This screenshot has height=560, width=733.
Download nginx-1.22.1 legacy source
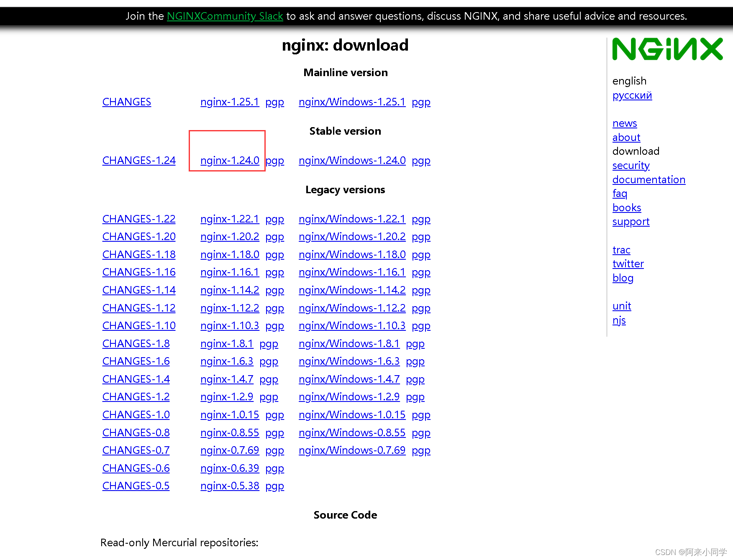[230, 219]
